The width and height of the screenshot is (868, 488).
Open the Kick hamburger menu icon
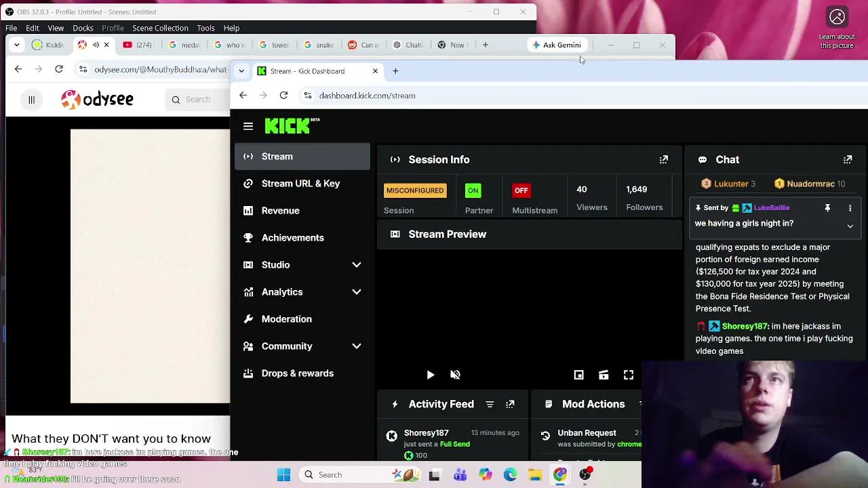click(248, 126)
